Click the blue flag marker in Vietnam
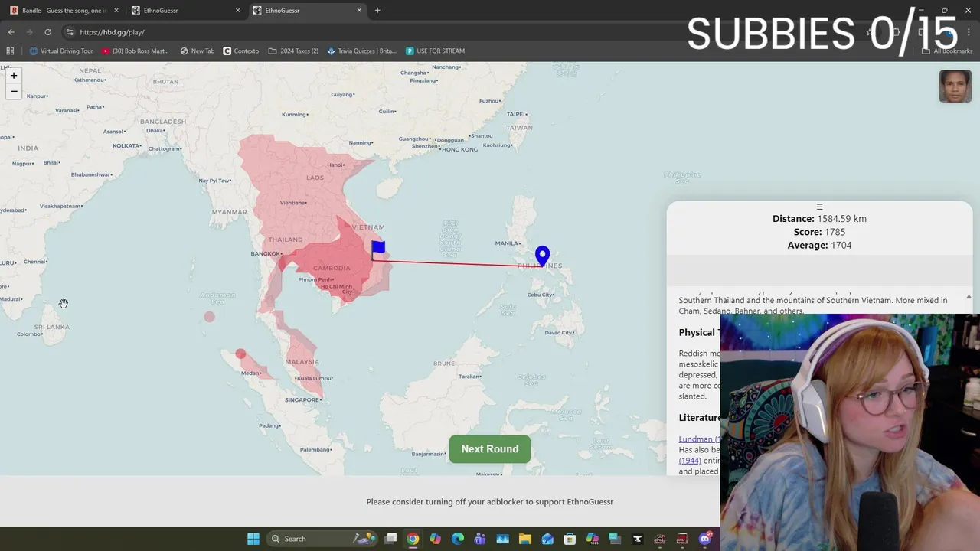980x551 pixels. pyautogui.click(x=378, y=249)
